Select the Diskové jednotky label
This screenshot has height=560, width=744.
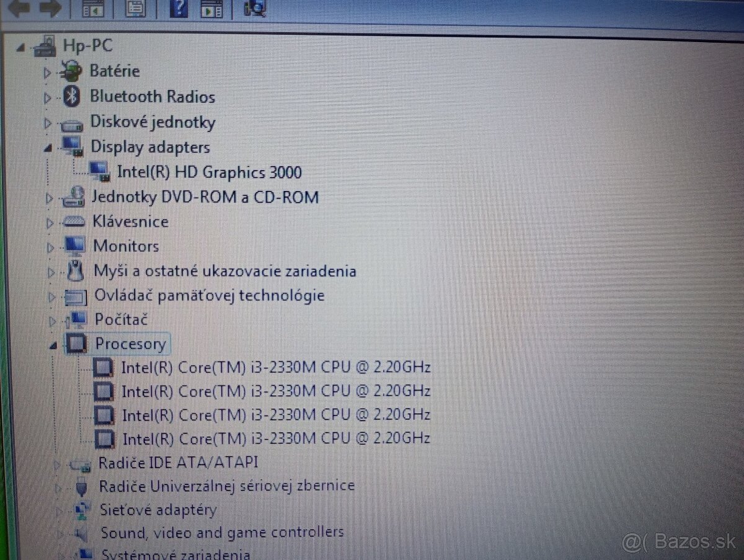coord(153,122)
